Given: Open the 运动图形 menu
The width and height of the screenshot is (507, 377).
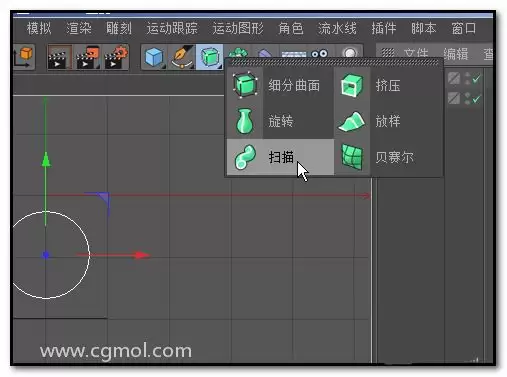Looking at the screenshot, I should tap(238, 28).
